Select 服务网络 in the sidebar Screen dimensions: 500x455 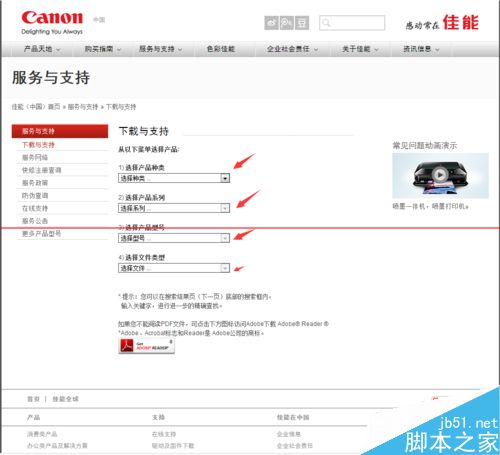click(35, 157)
